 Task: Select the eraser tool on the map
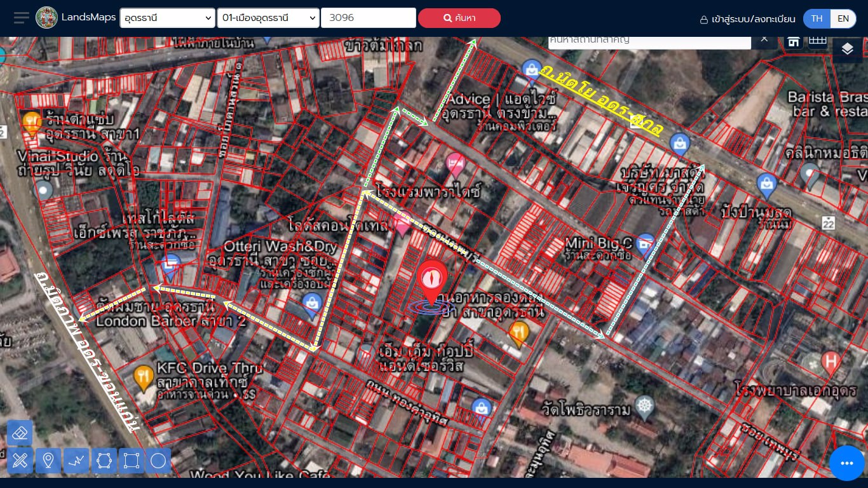pos(20,432)
